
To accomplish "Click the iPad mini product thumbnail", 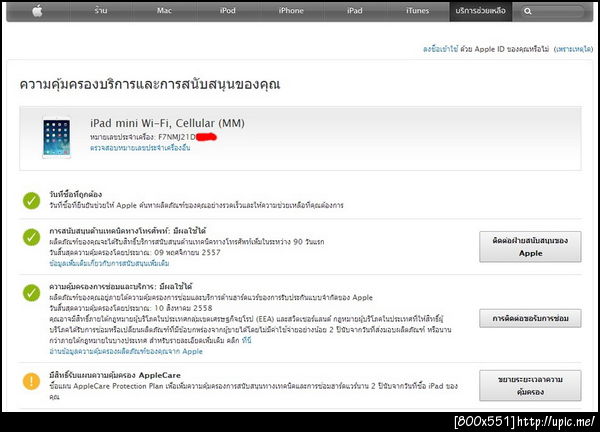I will pos(57,138).
